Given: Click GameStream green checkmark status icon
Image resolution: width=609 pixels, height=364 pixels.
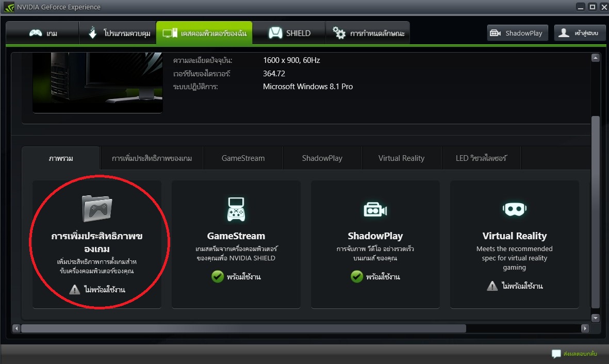Looking at the screenshot, I should point(218,276).
